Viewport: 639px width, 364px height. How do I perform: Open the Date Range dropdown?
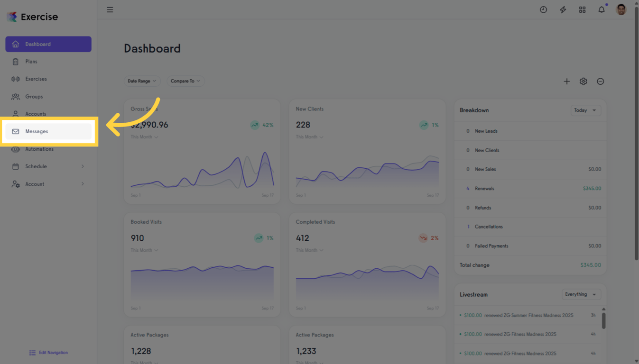click(142, 81)
